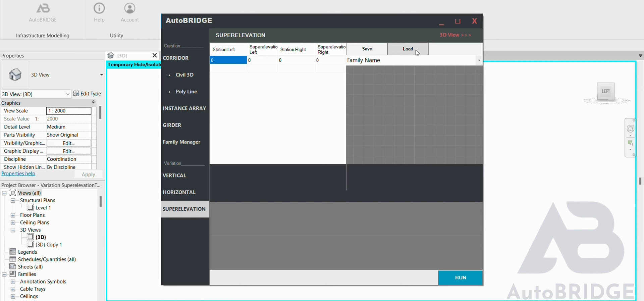The image size is (644, 301).
Task: Collapse the Graphics properties section
Action: pos(93,102)
